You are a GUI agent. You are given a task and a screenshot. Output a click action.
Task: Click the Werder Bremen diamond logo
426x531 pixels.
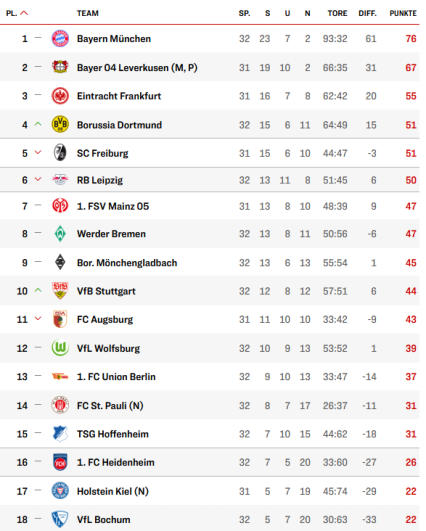[60, 234]
